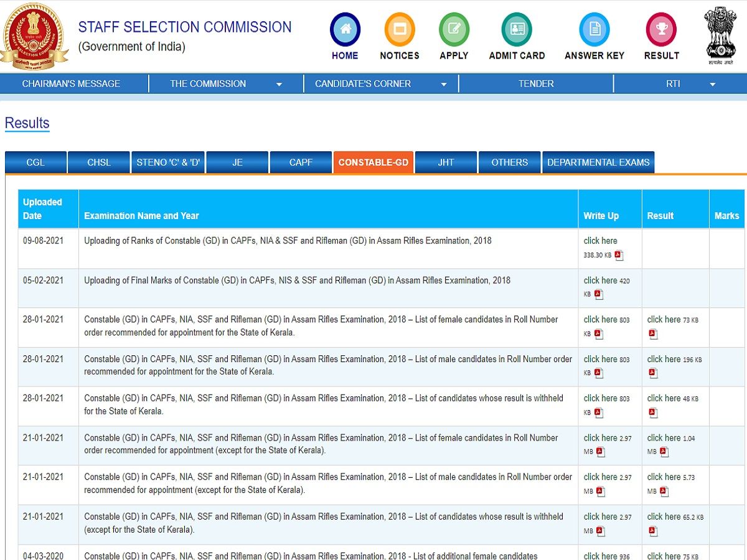Open 'click here' Result link, 1.04 MB file

point(664,438)
